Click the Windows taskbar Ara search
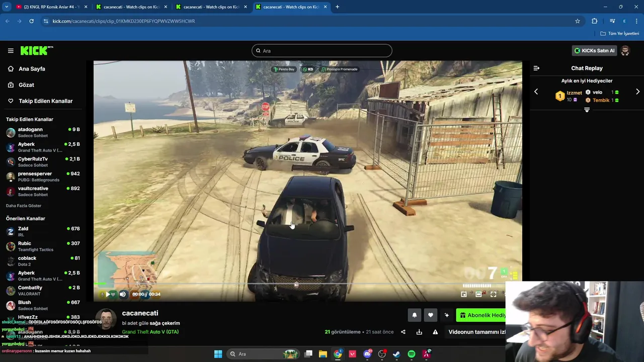 pos(264,354)
